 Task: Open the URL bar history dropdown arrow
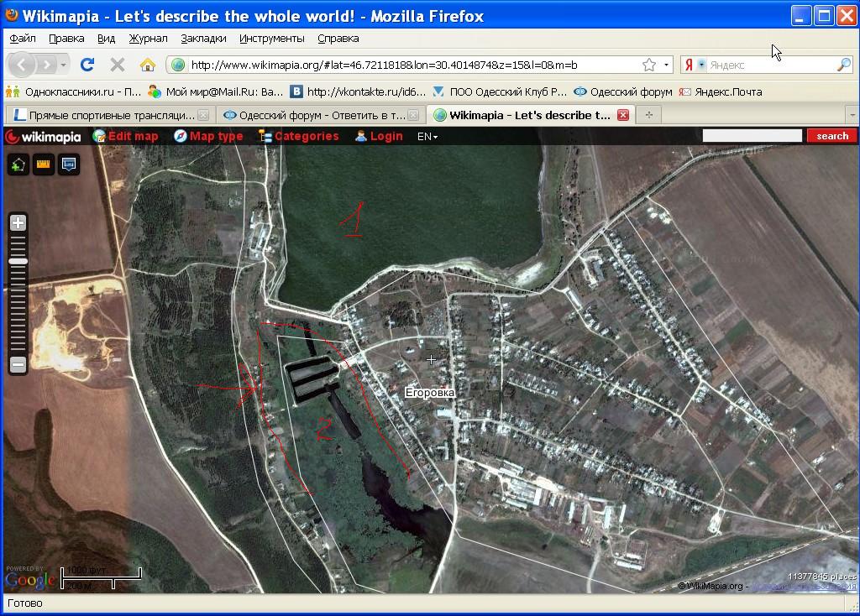pyautogui.click(x=666, y=65)
